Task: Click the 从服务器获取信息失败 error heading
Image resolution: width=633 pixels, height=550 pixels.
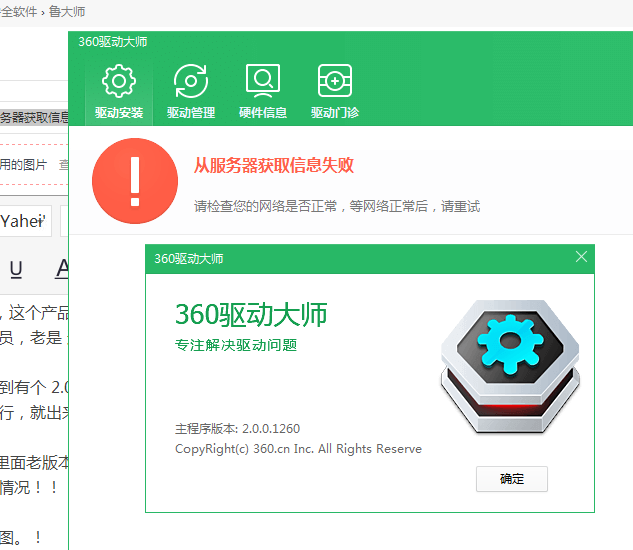Action: coord(274,165)
